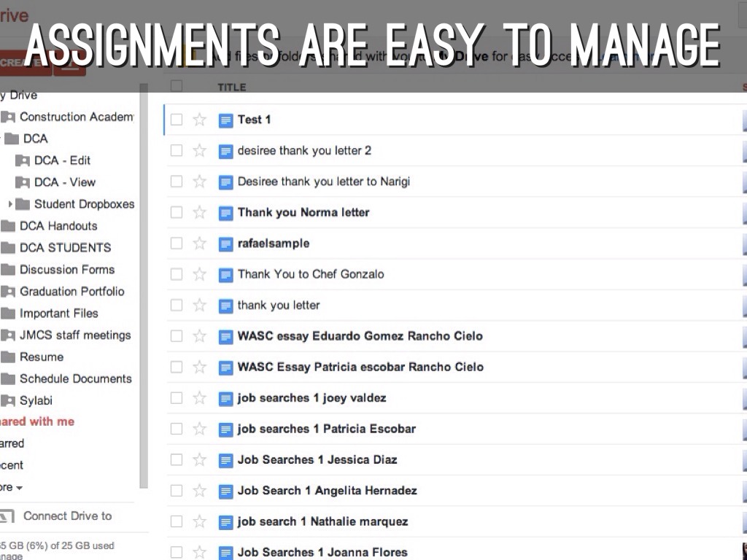Open the Shared with me section
The height and width of the screenshot is (560, 747).
click(x=36, y=421)
